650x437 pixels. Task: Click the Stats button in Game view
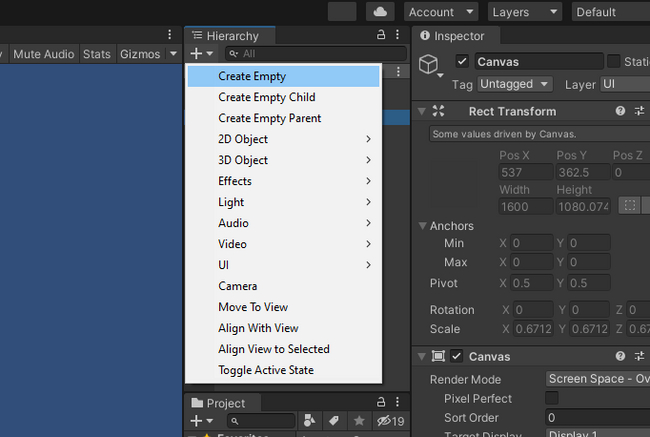[96, 54]
